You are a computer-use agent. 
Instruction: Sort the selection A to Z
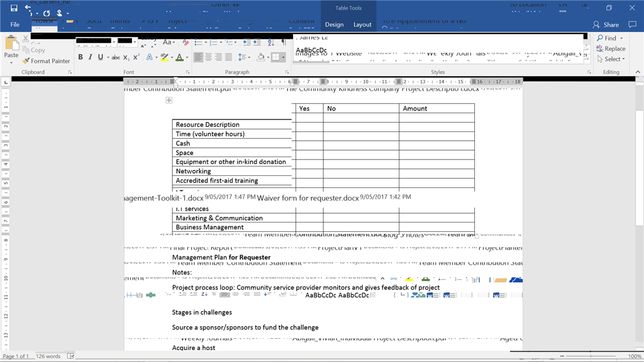click(271, 42)
